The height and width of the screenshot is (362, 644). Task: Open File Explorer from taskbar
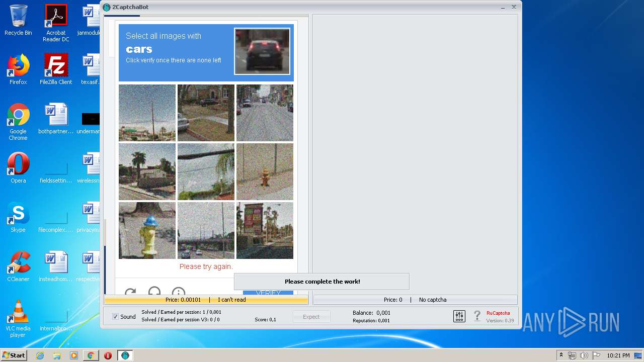57,355
